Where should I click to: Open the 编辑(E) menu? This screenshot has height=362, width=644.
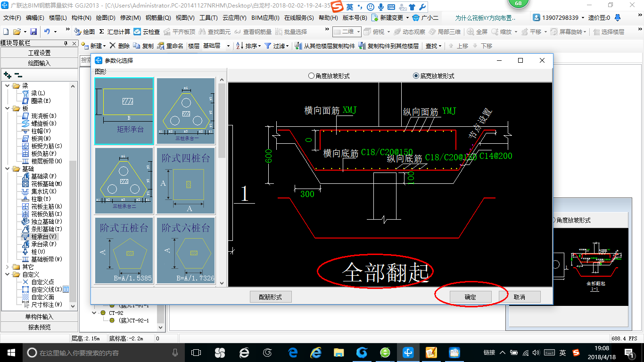(35, 18)
